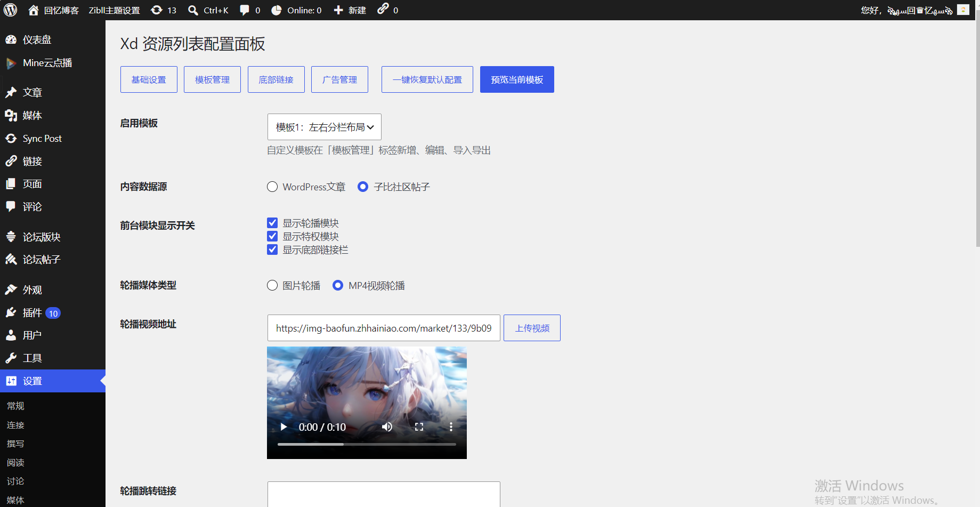Viewport: 980px width, 507px height.
Task: Open 撰写 settings submenu
Action: [x=15, y=444]
